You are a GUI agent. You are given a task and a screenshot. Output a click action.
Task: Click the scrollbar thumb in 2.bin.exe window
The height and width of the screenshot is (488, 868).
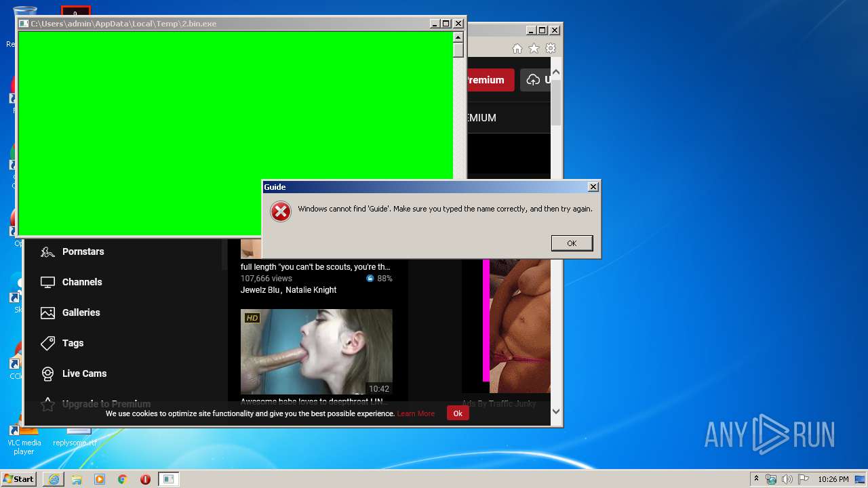(x=458, y=50)
